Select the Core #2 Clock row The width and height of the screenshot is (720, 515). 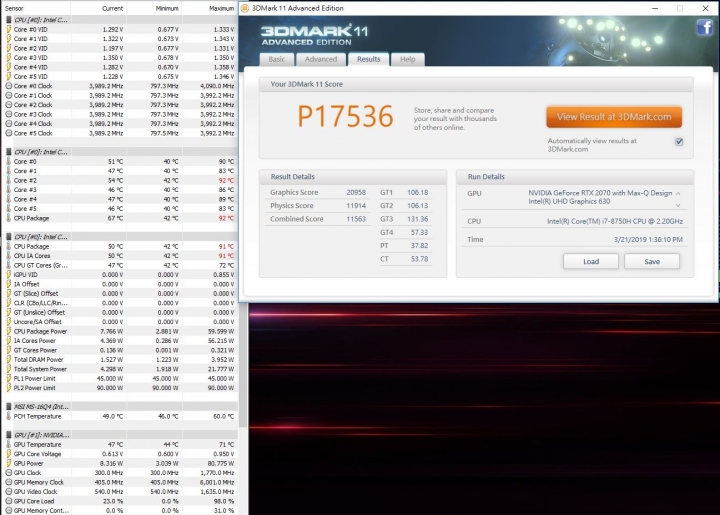click(x=120, y=105)
